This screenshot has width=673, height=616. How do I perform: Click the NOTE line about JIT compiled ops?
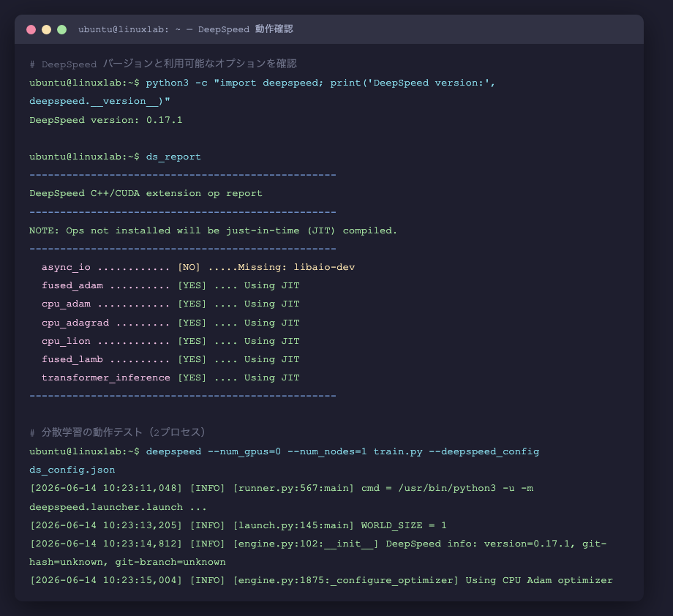click(214, 230)
